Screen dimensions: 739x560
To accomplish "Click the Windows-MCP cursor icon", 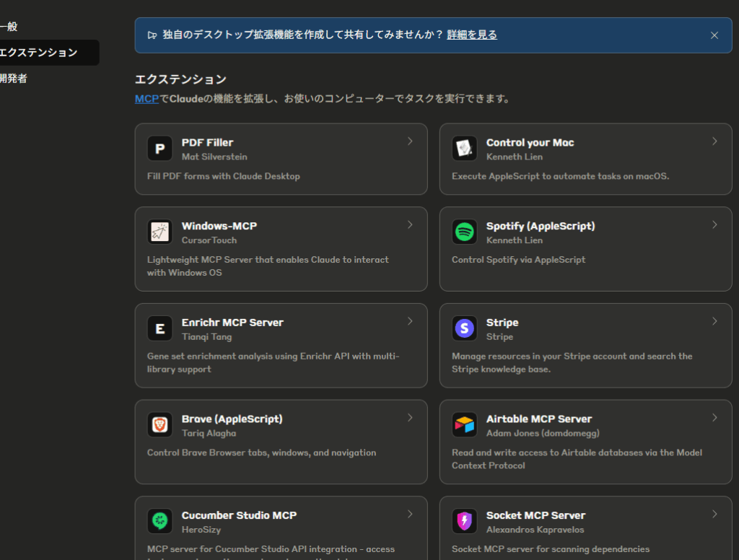I will click(x=159, y=232).
